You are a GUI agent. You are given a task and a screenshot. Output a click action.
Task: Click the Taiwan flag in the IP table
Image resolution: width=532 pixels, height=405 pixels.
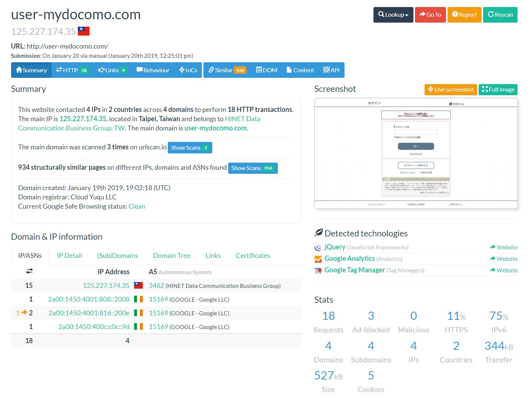[139, 285]
